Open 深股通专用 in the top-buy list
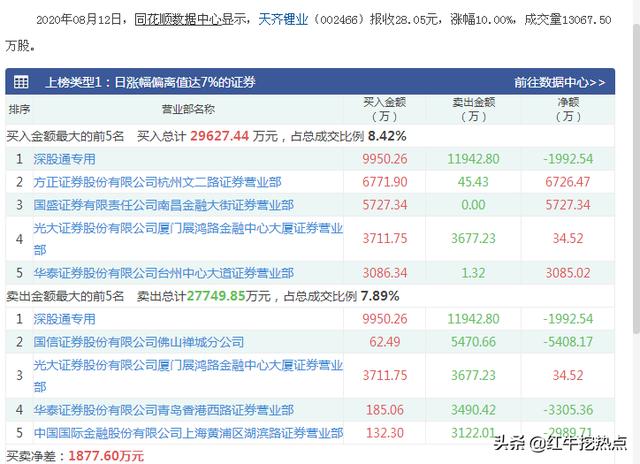 64,159
